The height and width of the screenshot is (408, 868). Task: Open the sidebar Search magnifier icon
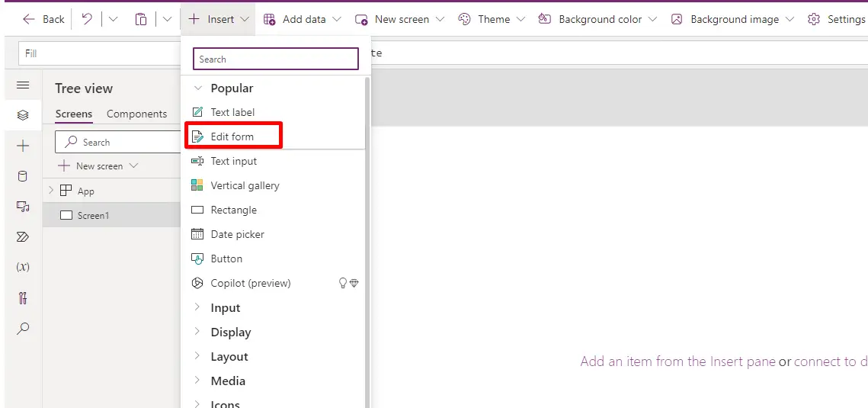point(23,328)
